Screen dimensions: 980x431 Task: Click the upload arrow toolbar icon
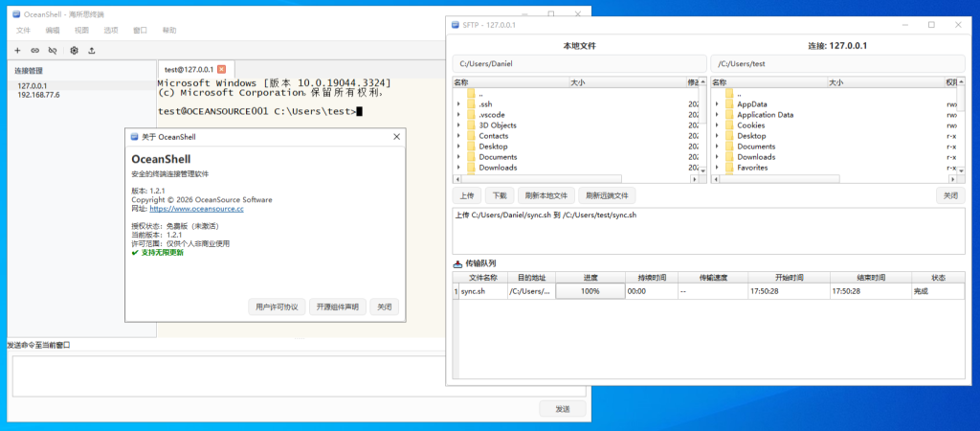click(92, 51)
